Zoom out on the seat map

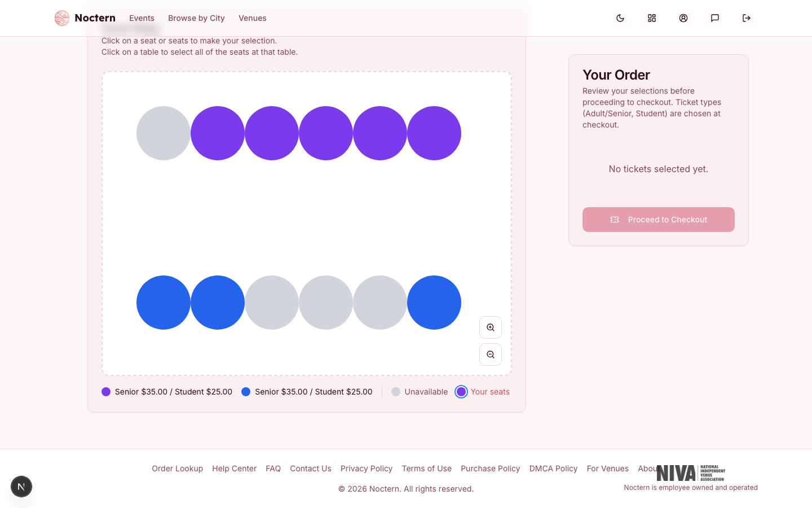(x=491, y=354)
